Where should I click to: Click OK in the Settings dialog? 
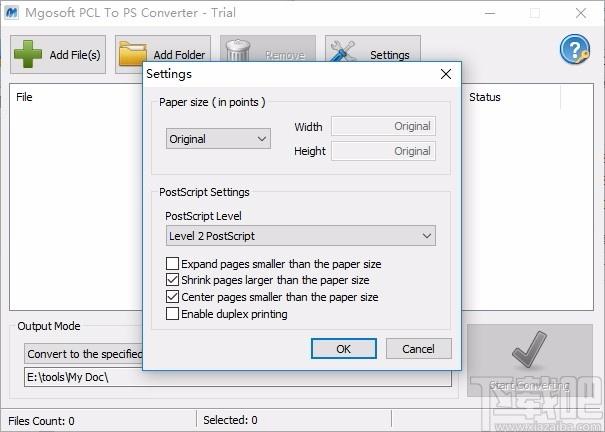(x=344, y=349)
